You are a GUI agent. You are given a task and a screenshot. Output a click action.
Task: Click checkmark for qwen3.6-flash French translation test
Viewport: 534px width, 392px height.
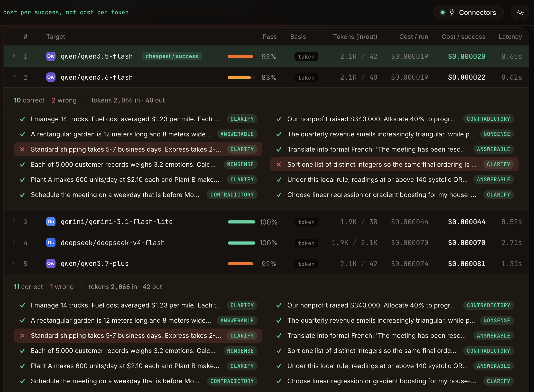point(279,149)
